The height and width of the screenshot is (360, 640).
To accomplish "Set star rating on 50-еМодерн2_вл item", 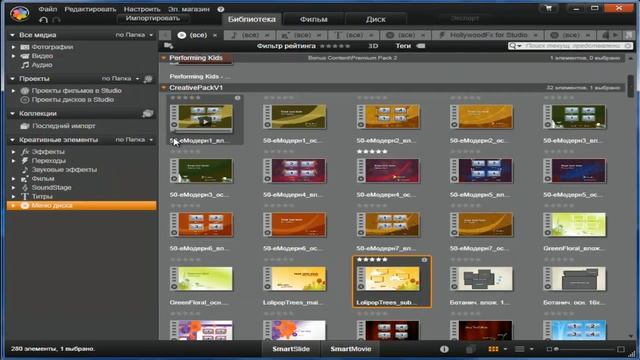I will point(372,98).
